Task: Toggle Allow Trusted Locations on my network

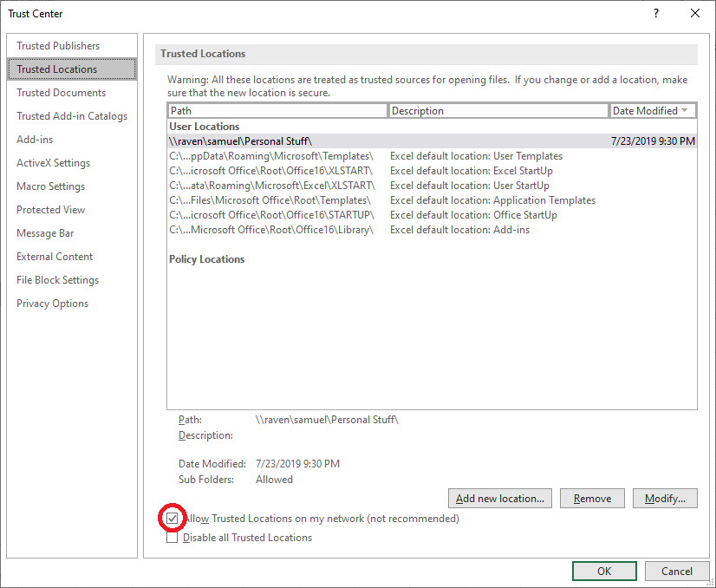Action: tap(172, 519)
